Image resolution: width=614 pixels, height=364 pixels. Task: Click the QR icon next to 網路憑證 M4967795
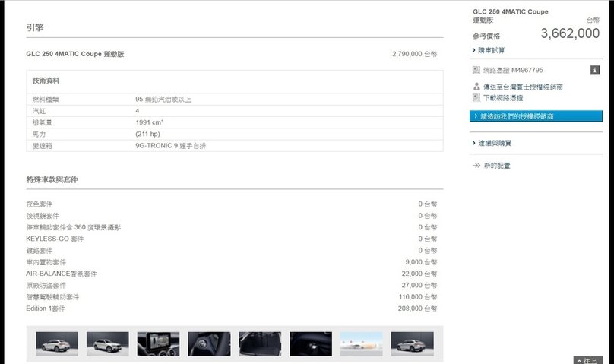[x=476, y=70]
